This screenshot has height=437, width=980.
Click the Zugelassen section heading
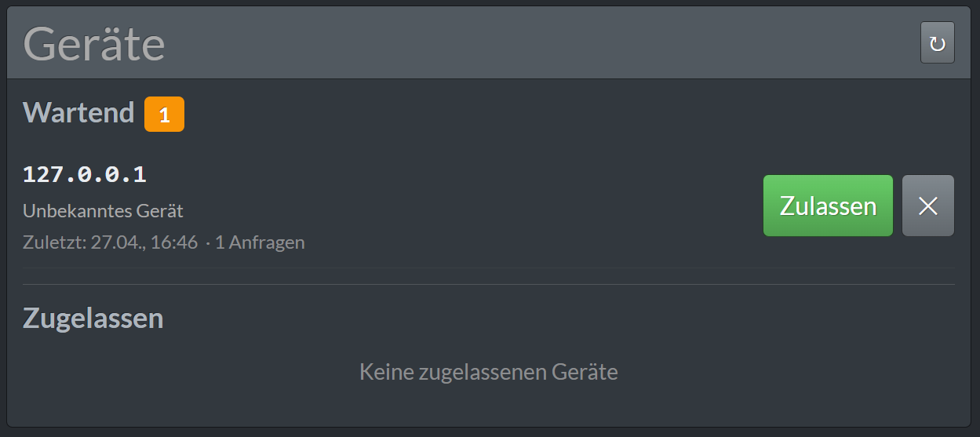[x=93, y=319]
